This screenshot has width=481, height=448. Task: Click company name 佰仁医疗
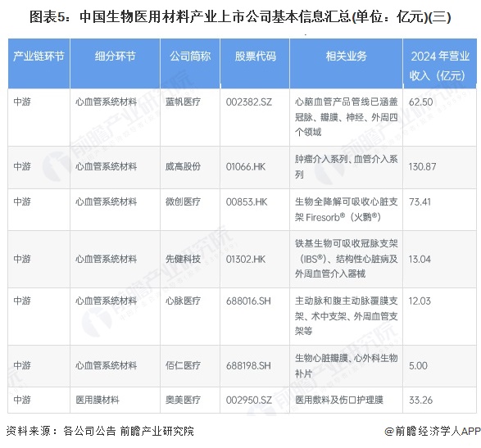(183, 365)
